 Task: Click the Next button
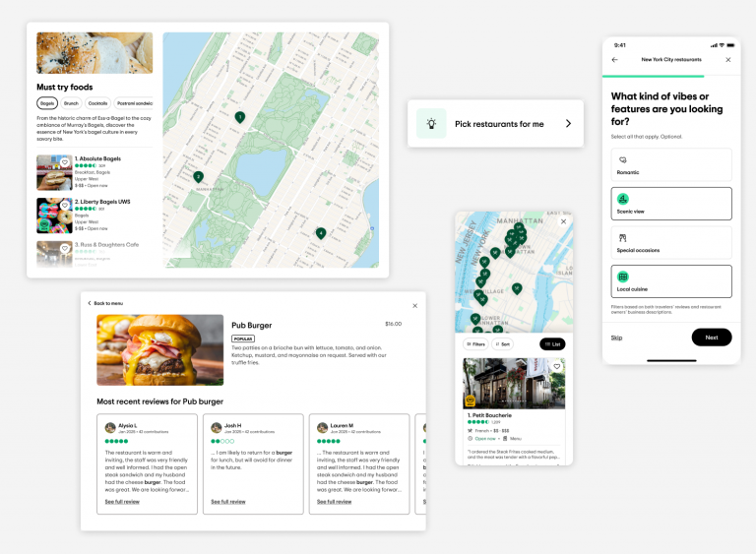tap(712, 338)
